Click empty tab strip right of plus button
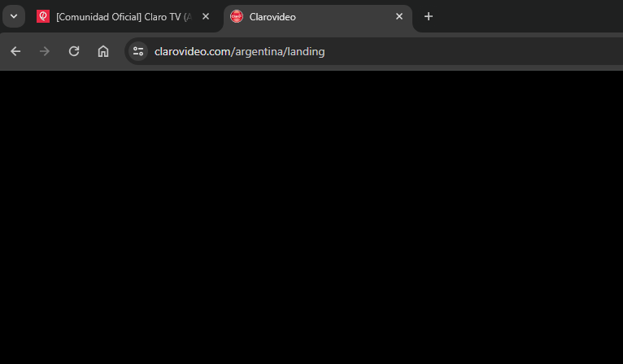 (530, 16)
